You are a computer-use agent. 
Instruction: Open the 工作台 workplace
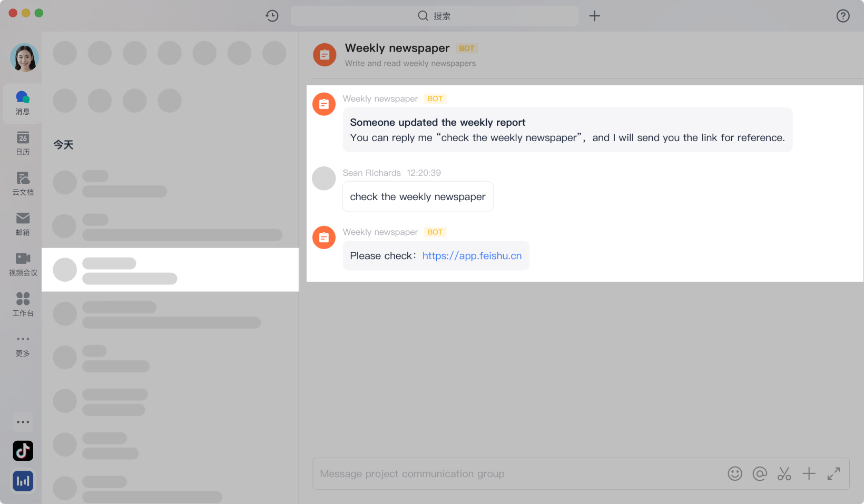point(23,304)
